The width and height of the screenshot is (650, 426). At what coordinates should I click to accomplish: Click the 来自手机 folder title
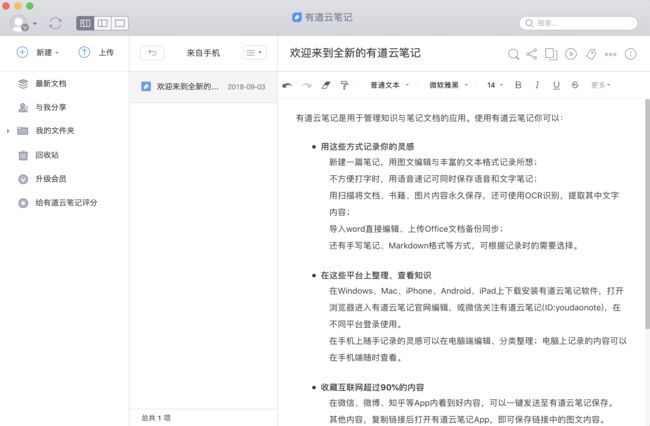[203, 53]
